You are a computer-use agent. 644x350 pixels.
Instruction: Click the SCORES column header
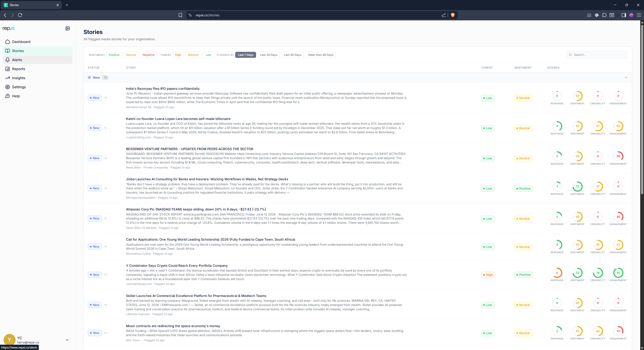pos(553,68)
